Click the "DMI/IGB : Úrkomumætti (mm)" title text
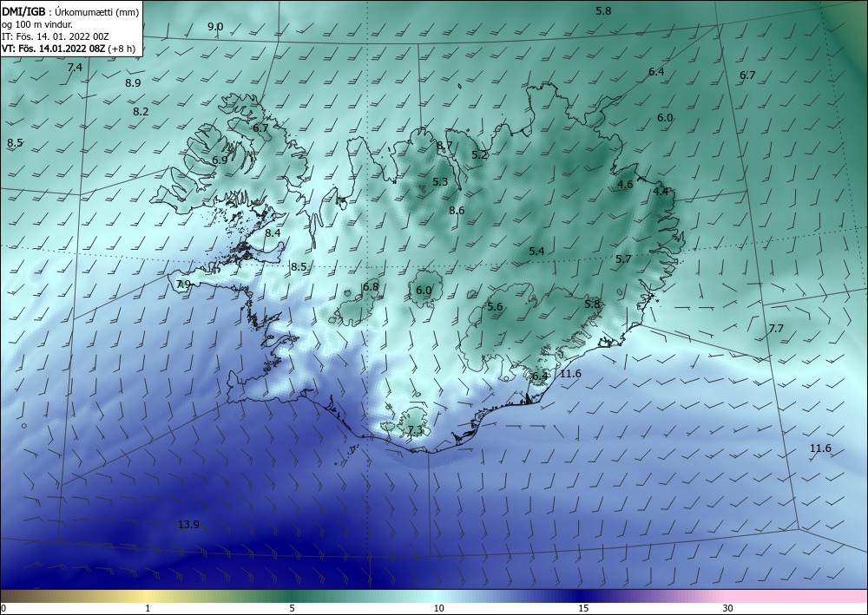 coord(70,12)
